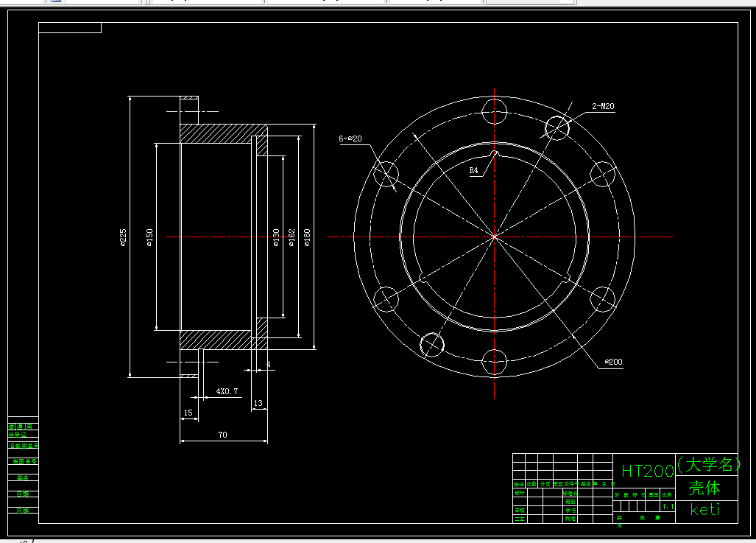Click the R4 radius label

coord(473,170)
